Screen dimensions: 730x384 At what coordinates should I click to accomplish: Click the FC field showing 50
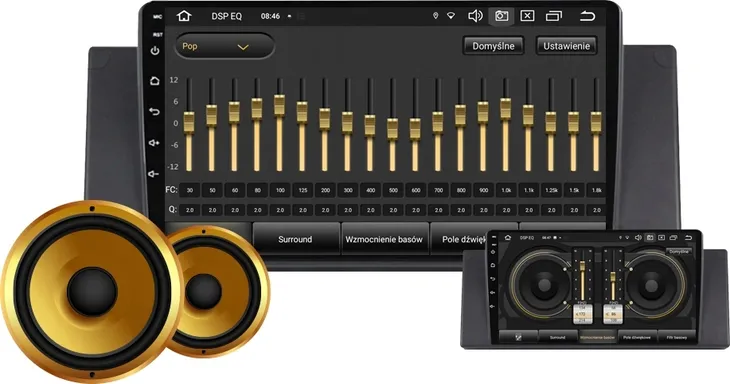(212, 190)
